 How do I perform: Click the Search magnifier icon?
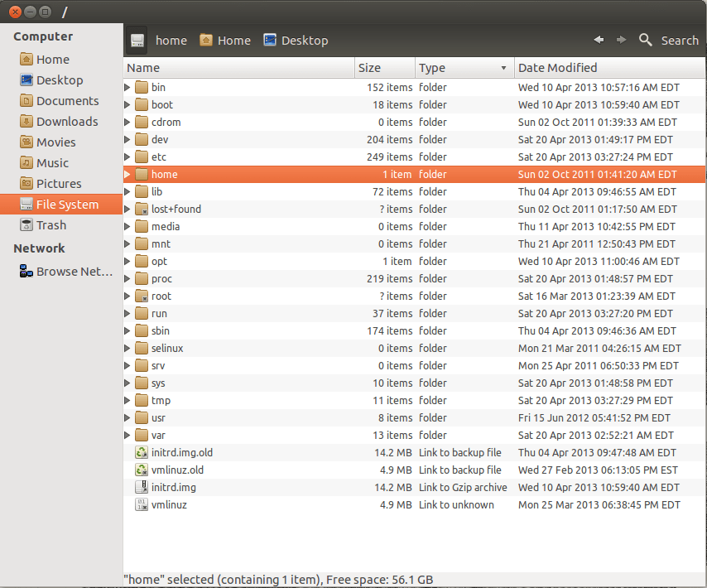pos(646,40)
